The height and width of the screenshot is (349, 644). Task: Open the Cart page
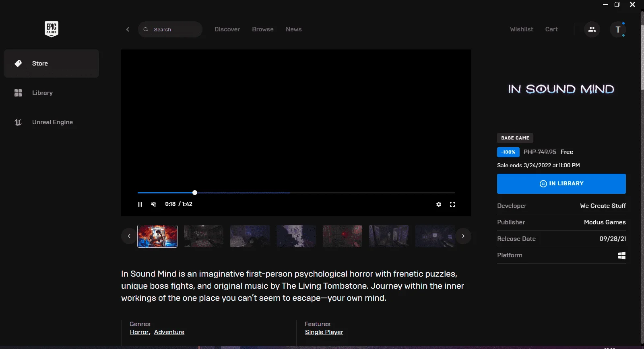coord(551,29)
